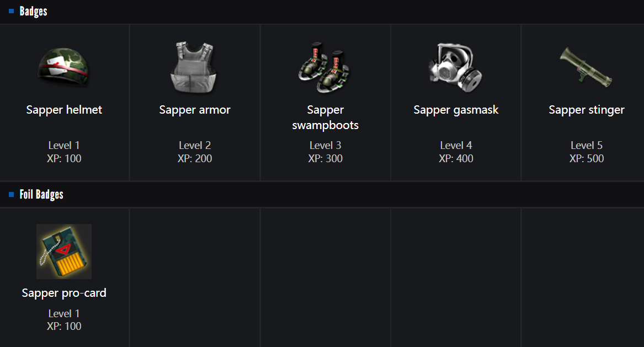Click the "Sapper helmet" name label
This screenshot has width=644, height=347.
[x=64, y=110]
